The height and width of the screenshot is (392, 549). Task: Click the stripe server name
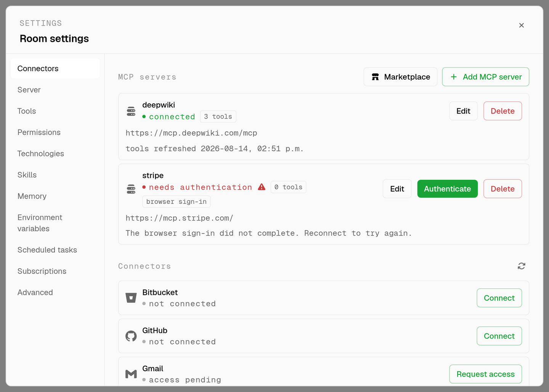click(153, 175)
